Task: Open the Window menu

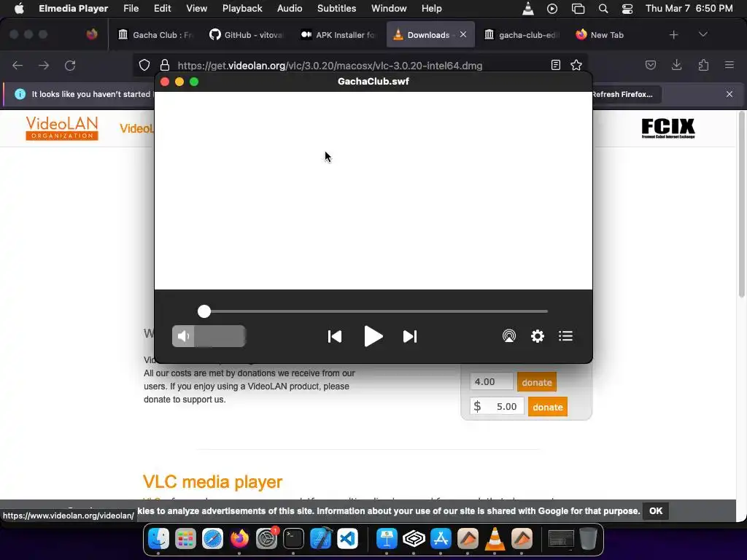Action: coord(389,9)
